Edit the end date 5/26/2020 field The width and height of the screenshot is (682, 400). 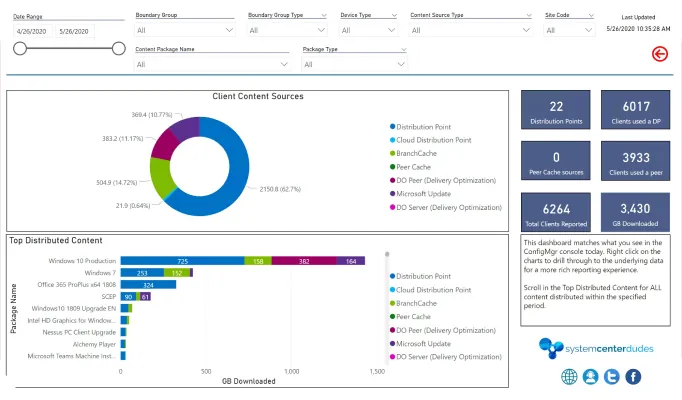[74, 31]
